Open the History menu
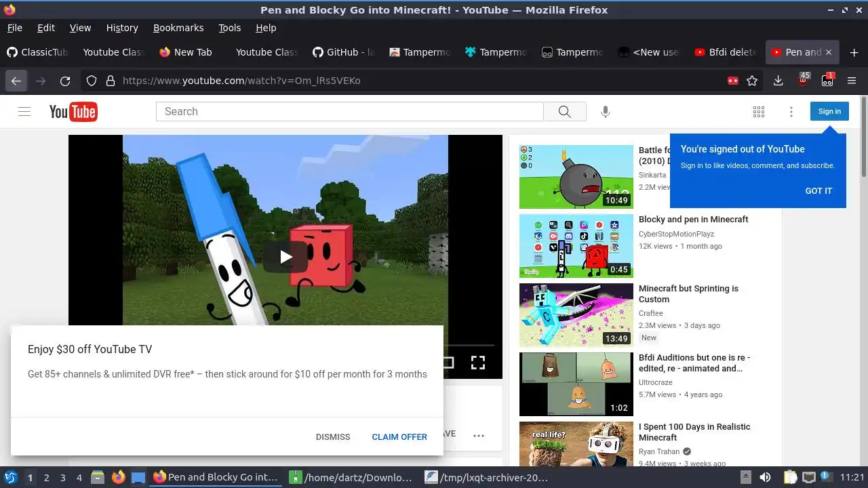 tap(122, 28)
